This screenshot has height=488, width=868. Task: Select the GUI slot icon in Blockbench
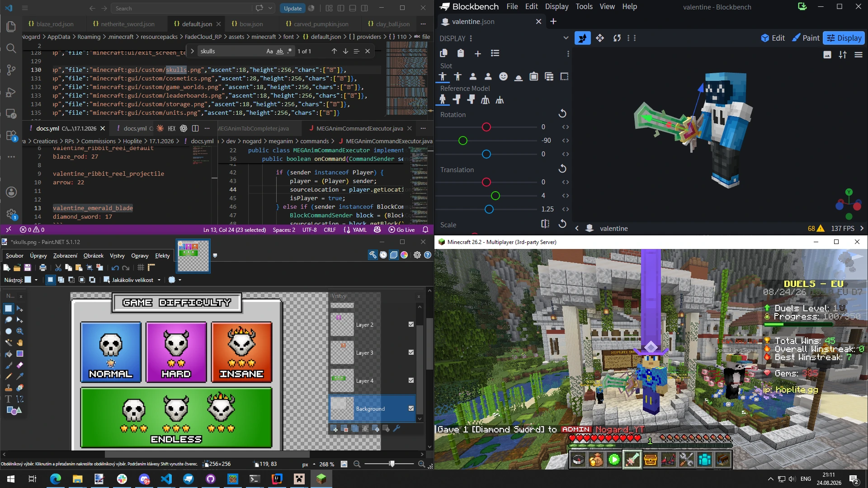point(564,76)
